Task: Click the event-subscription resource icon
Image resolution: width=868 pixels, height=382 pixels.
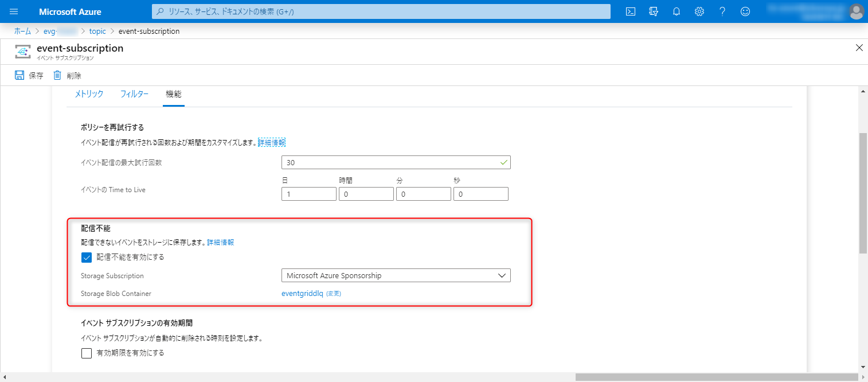Action: pos(23,52)
